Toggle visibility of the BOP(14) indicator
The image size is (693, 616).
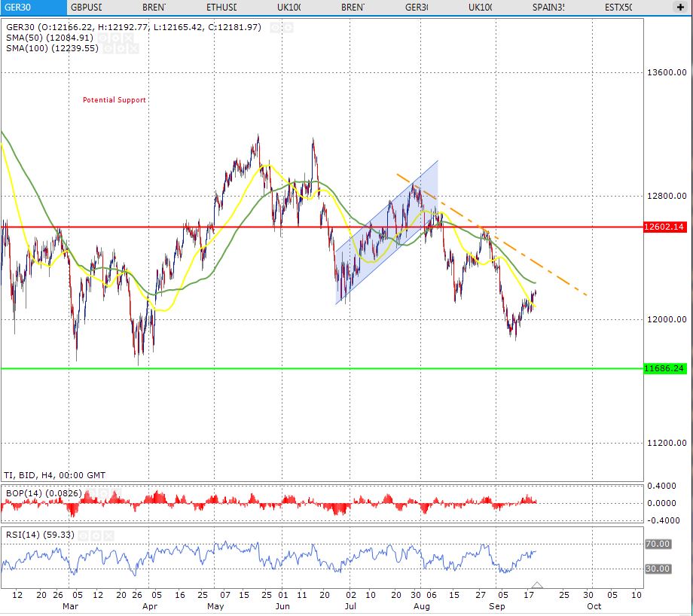(90, 492)
